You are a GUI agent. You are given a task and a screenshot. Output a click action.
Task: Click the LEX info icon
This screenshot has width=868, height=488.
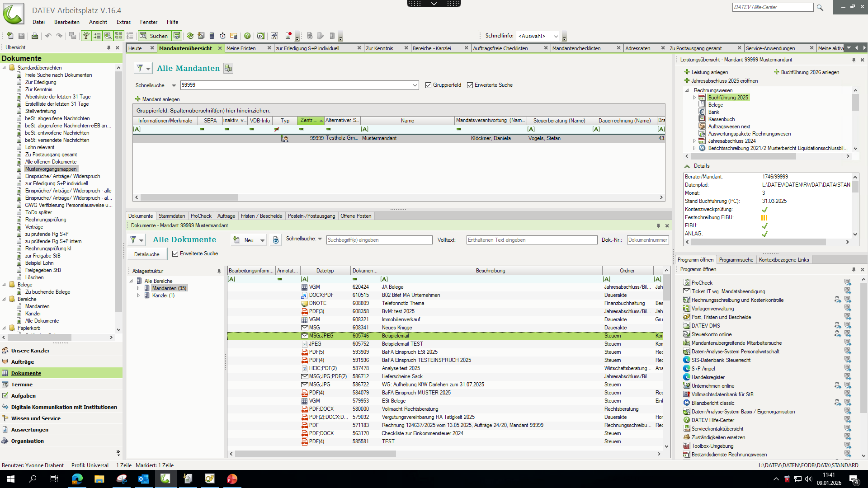[260, 36]
